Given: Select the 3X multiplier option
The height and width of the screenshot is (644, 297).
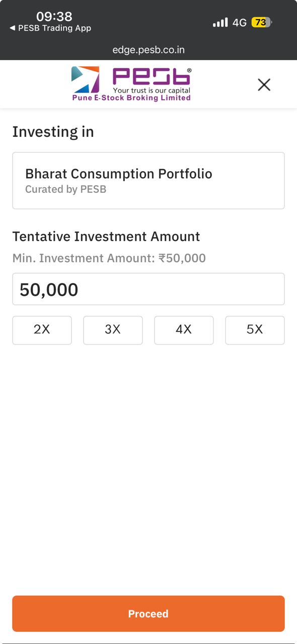Looking at the screenshot, I should 113,330.
